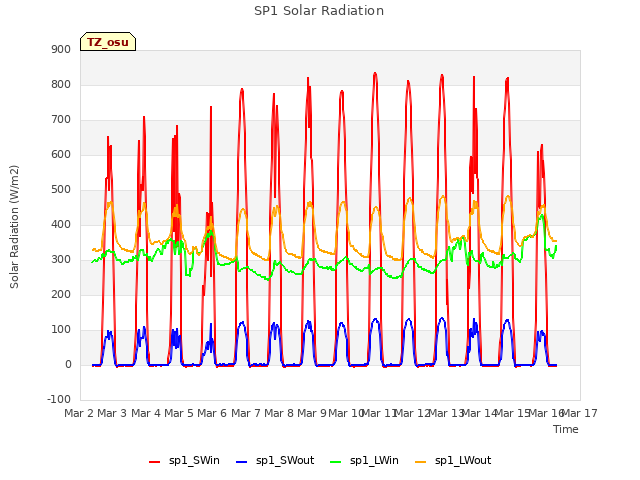Click the 800 y-axis tick label
The width and height of the screenshot is (640, 480).
point(61,84)
